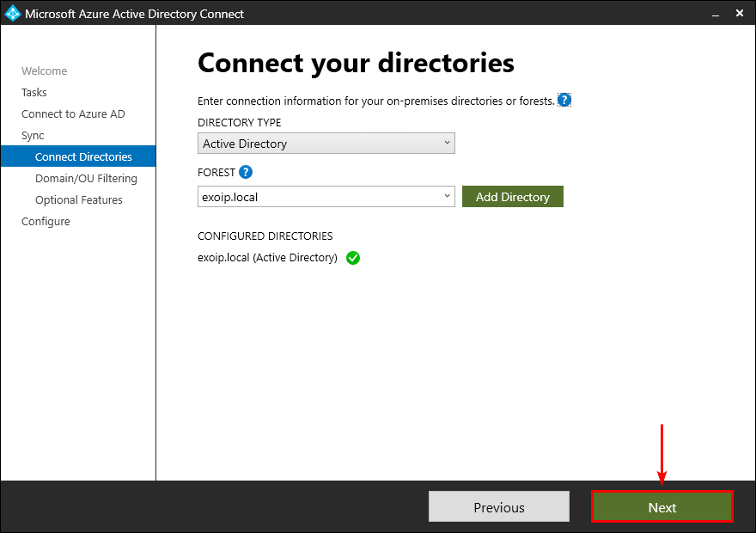This screenshot has height=533, width=756.
Task: Select the Configure sidebar step
Action: 46,222
